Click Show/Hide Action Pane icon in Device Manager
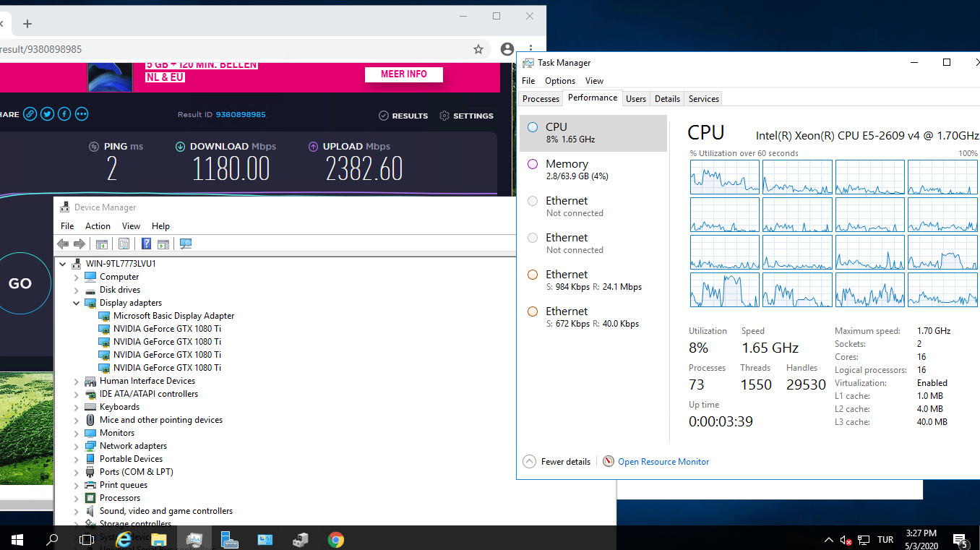 pyautogui.click(x=163, y=244)
